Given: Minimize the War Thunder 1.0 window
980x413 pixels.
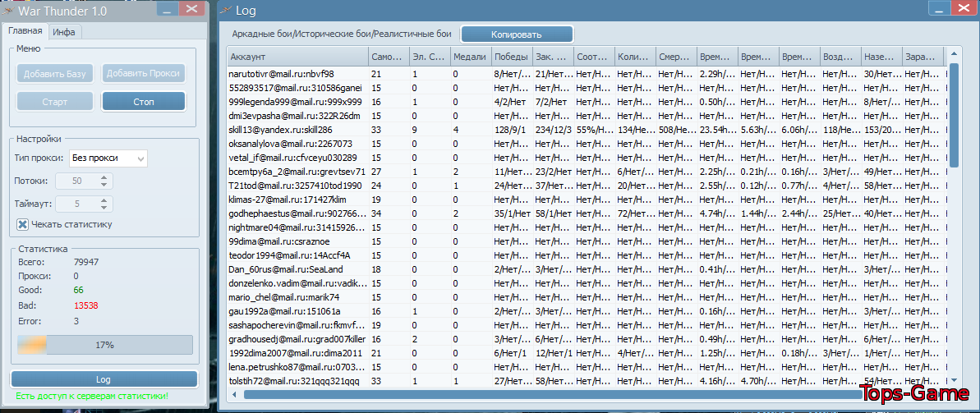Looking at the screenshot, I should pyautogui.click(x=165, y=9).
